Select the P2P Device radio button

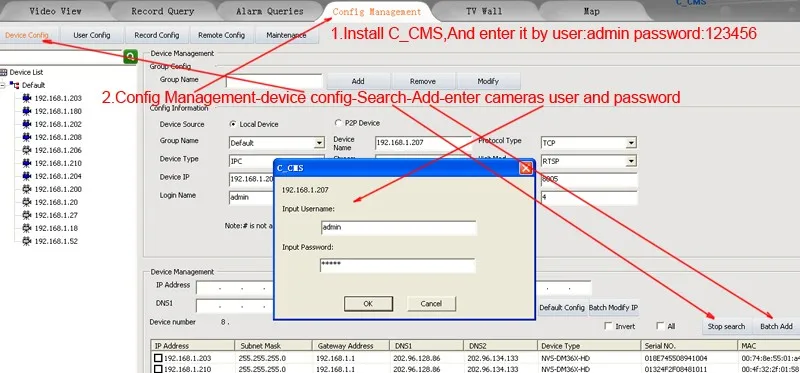pyautogui.click(x=338, y=123)
